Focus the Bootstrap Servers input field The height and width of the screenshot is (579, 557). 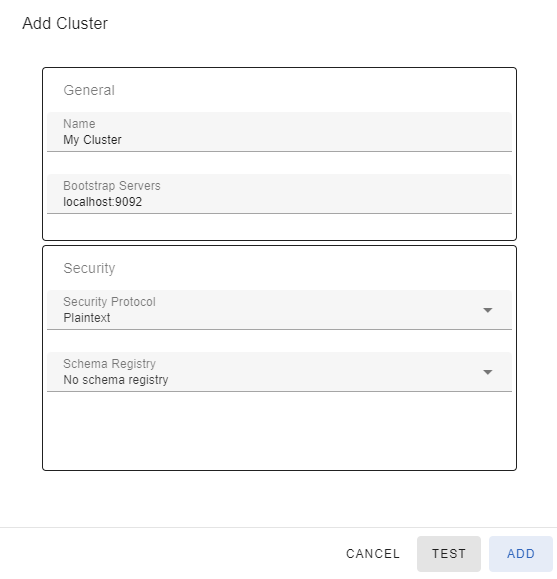pos(279,194)
